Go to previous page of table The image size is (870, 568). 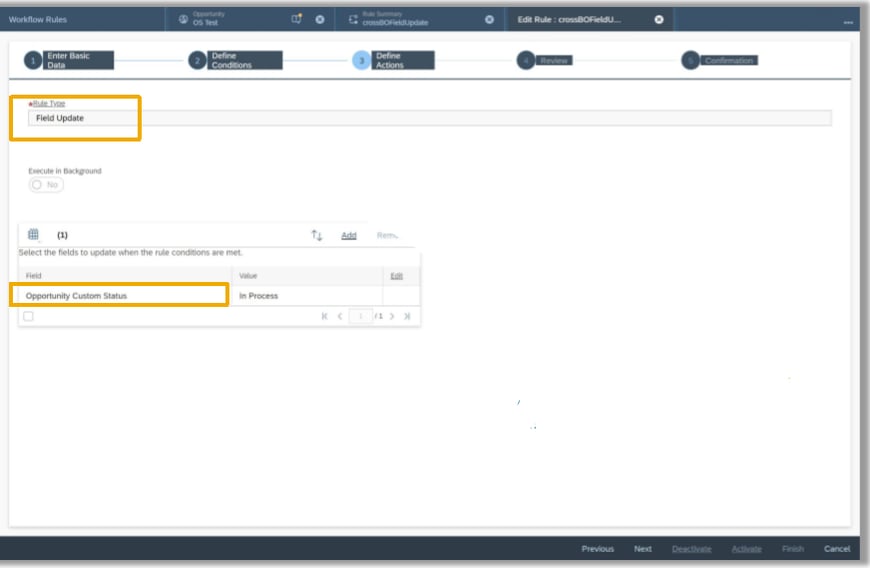click(340, 316)
